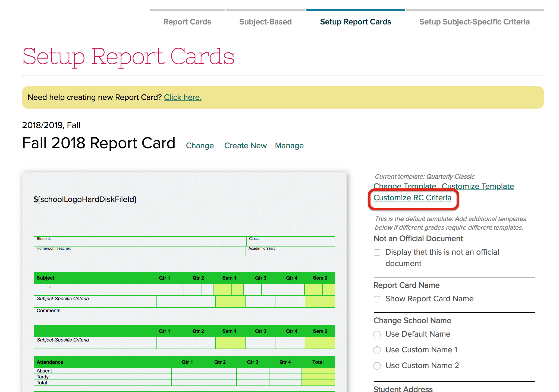Click the Manage link

pyautogui.click(x=289, y=146)
